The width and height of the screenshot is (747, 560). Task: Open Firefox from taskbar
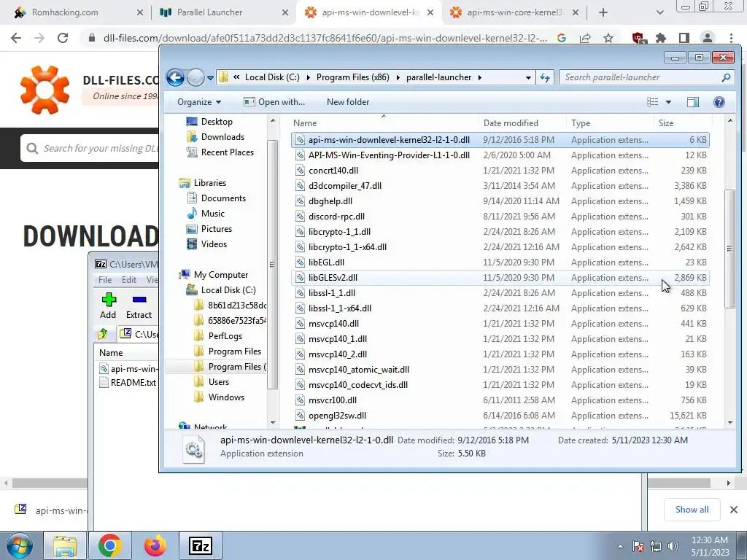point(155,545)
